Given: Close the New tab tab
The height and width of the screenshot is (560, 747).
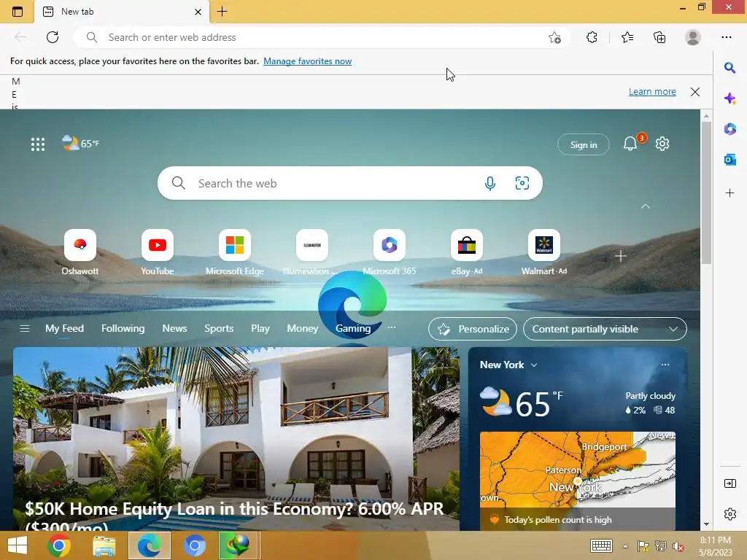Looking at the screenshot, I should click(198, 12).
